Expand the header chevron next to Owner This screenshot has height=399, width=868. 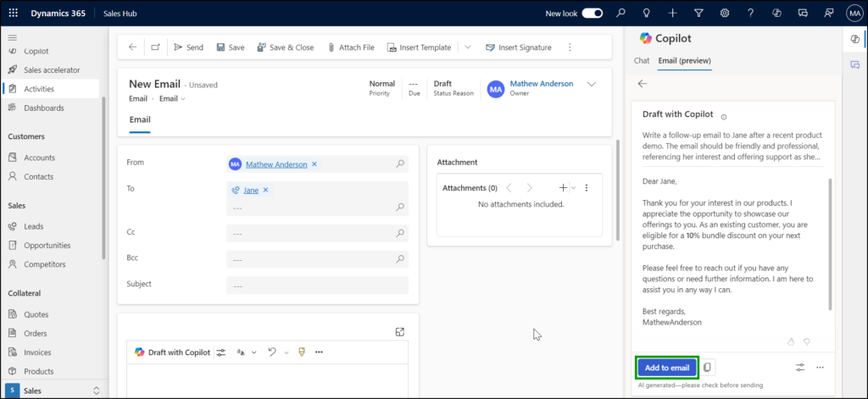[591, 85]
